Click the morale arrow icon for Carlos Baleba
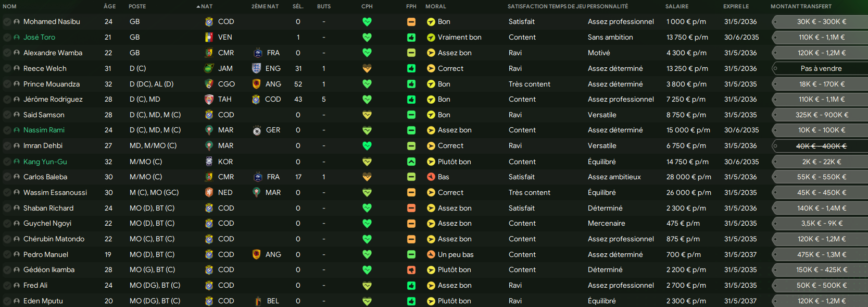868x307 pixels. pyautogui.click(x=431, y=177)
